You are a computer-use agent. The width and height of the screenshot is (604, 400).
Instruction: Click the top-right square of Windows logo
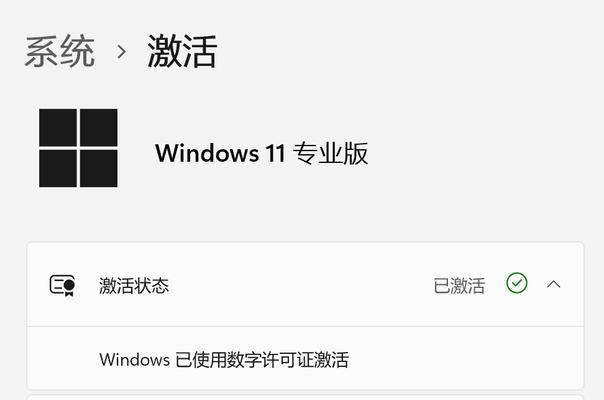pos(99,128)
